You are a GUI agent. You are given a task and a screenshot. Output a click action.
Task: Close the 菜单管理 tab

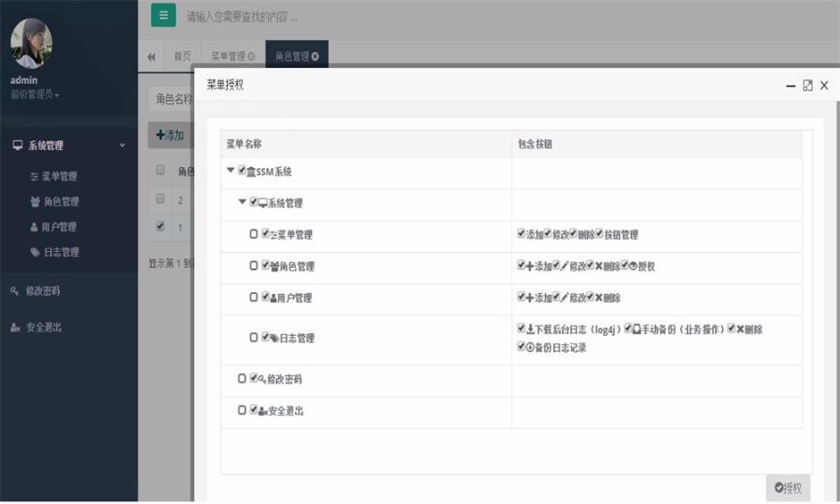(x=251, y=56)
